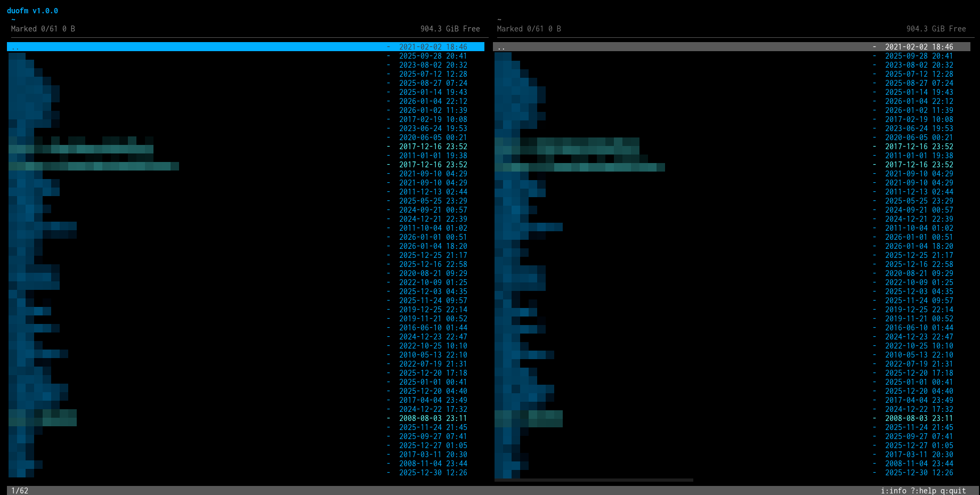Select left pane row dated 2020-06-05 00:21
Screen dimensions: 980x495
246,137
